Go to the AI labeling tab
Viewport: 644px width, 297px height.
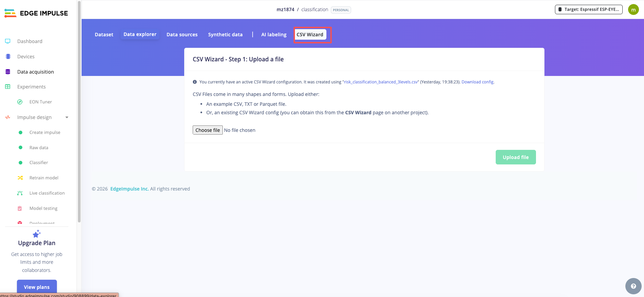pos(274,35)
